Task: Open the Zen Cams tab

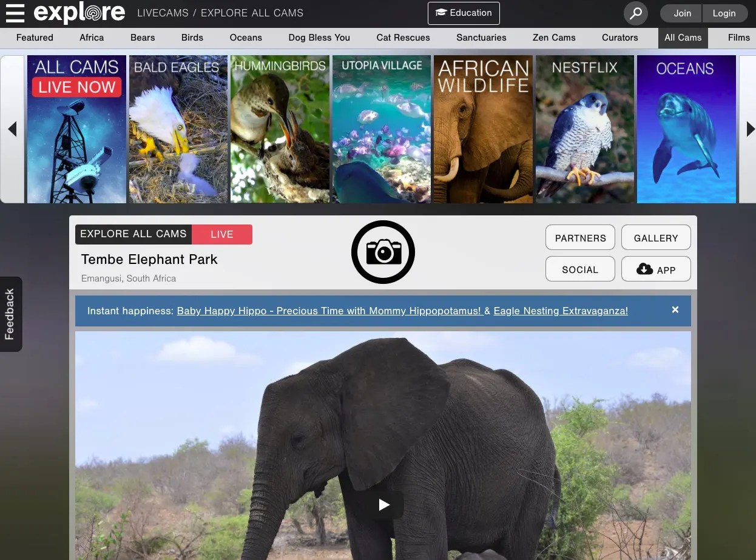Action: pos(553,38)
